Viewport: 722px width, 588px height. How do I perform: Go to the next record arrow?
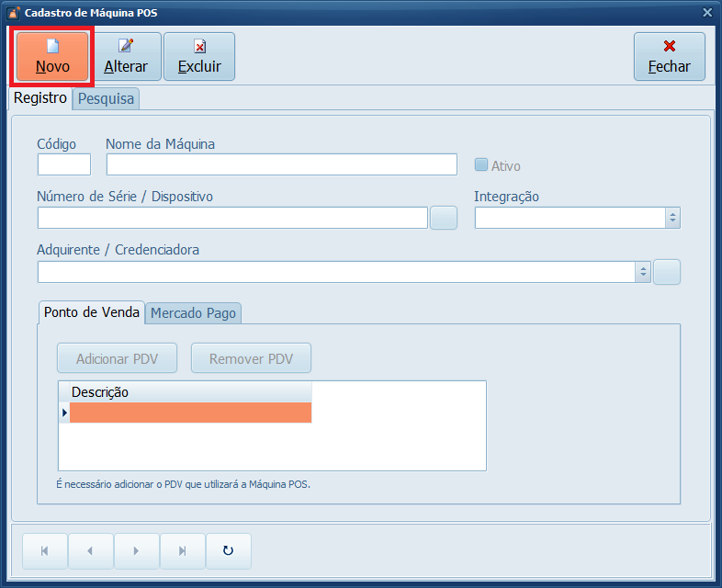(x=136, y=551)
